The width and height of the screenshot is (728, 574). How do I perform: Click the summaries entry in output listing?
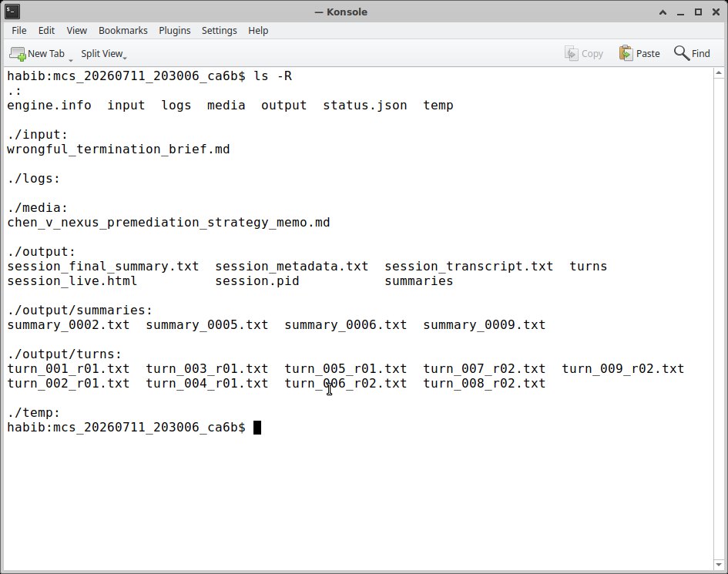pyautogui.click(x=419, y=281)
